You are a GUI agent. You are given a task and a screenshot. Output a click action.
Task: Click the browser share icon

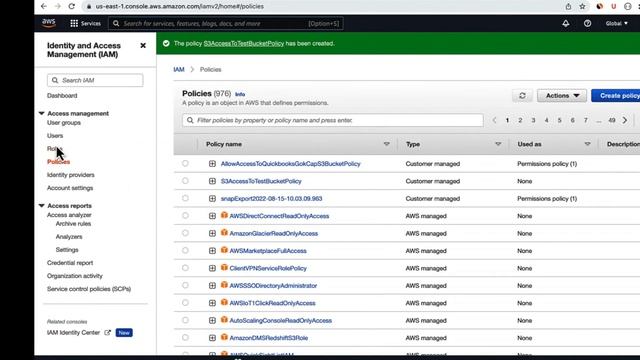(568, 6)
